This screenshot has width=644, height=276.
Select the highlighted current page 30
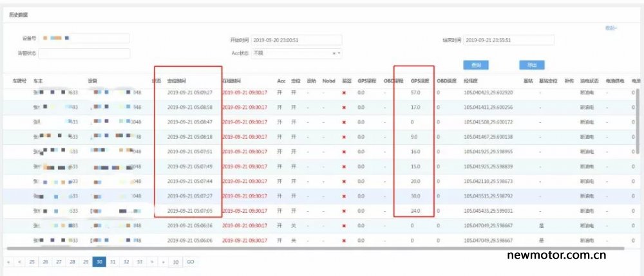(99, 262)
